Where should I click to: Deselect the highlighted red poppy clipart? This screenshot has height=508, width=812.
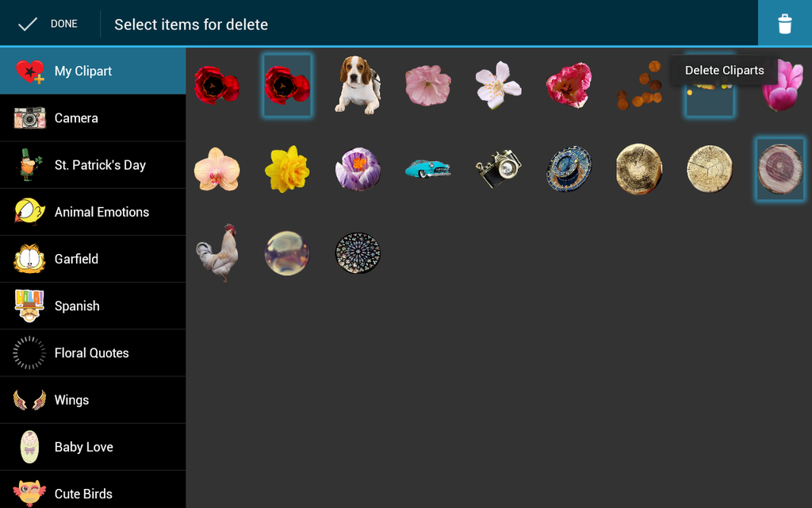pos(287,85)
